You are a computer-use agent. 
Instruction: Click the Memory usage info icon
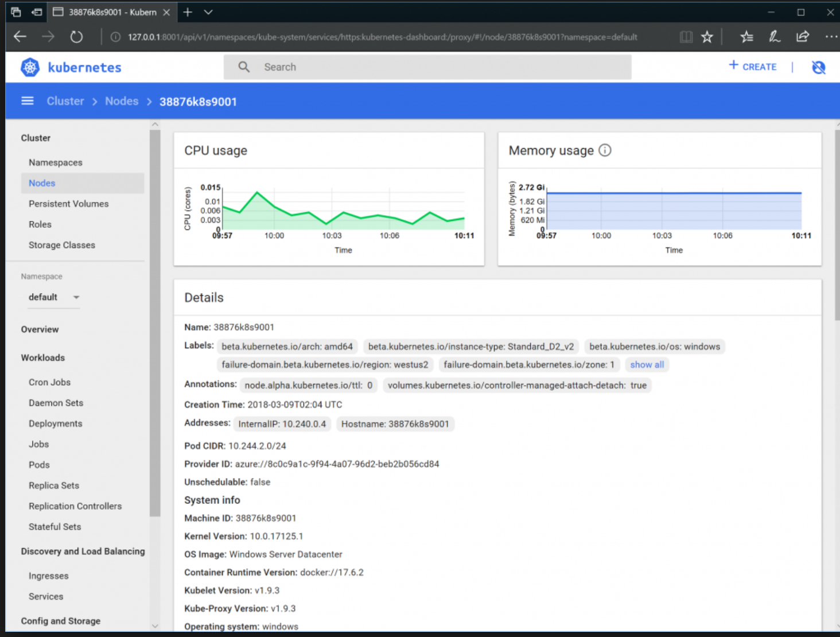coord(605,150)
